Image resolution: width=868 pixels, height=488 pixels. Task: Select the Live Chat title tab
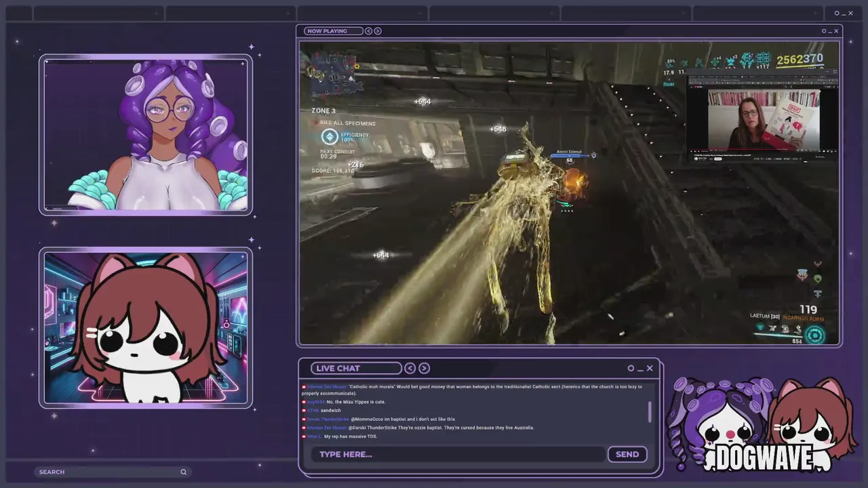[x=356, y=368]
